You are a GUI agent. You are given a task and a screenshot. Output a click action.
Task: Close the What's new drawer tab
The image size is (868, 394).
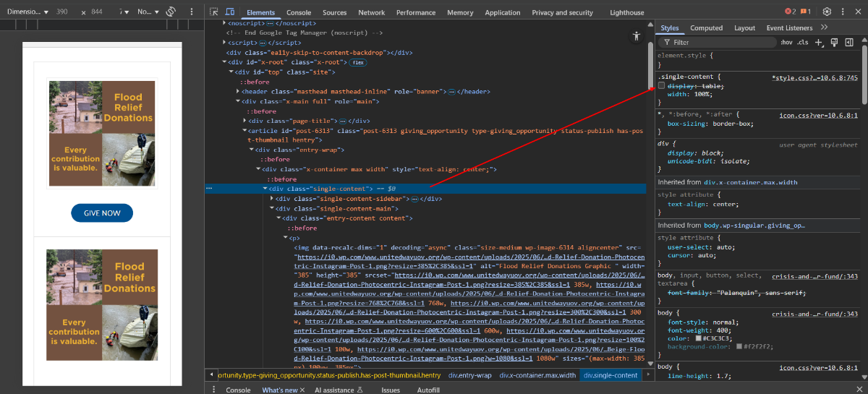tap(302, 390)
